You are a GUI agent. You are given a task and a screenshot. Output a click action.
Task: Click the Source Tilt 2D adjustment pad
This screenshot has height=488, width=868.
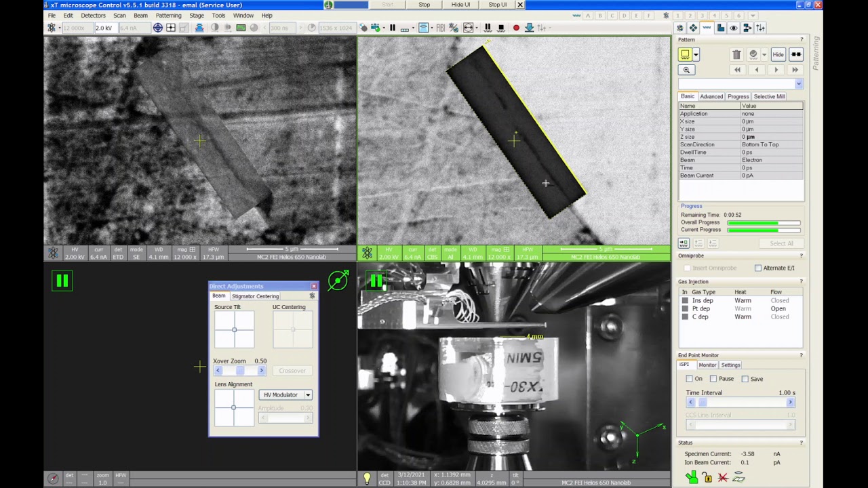tap(234, 330)
